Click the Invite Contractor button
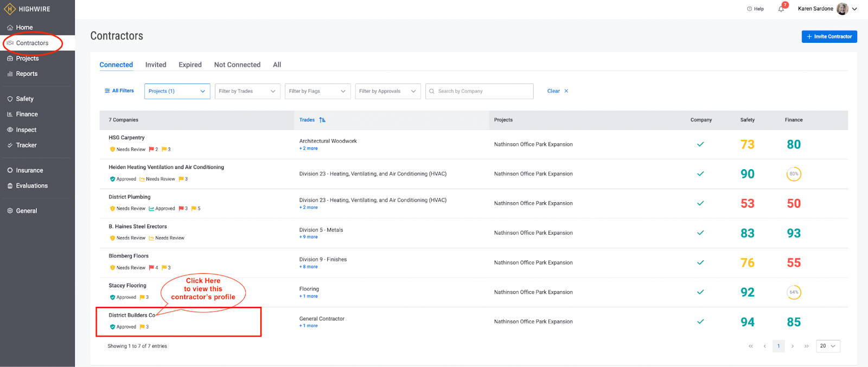 829,36
